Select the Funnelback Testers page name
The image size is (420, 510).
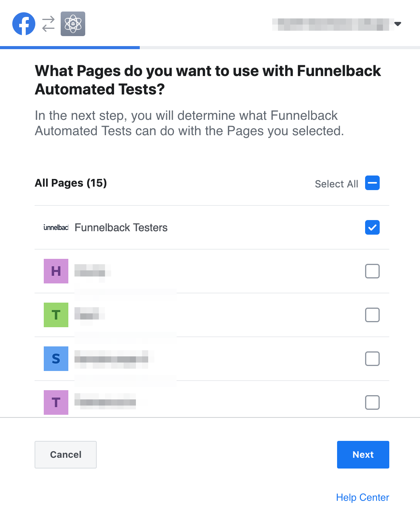coord(121,227)
